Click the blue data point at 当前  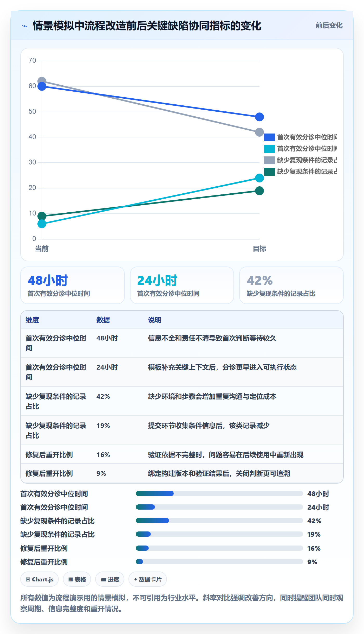(x=42, y=86)
